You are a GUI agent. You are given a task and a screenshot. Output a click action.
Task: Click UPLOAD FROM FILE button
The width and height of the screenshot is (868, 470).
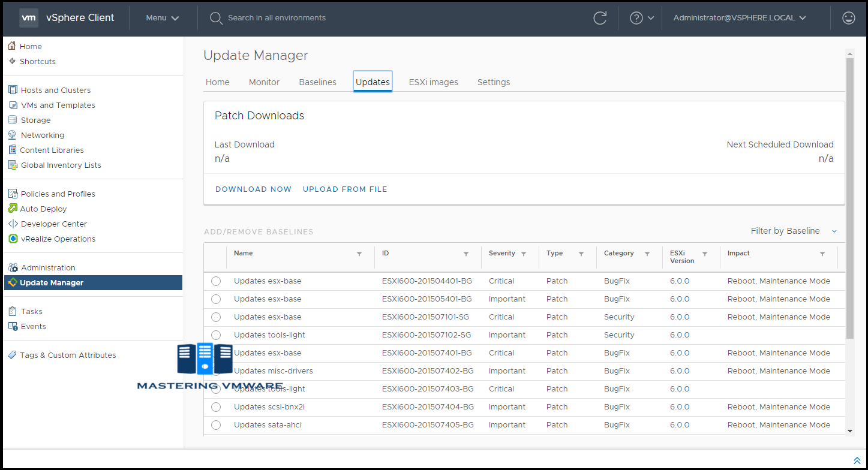point(345,189)
